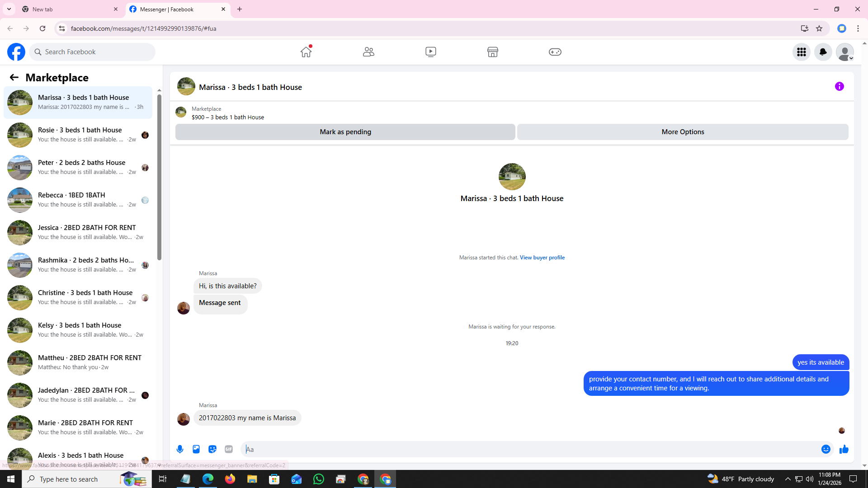Expand the Chrome tab search dropdown
The height and width of the screenshot is (488, 868).
[x=9, y=9]
